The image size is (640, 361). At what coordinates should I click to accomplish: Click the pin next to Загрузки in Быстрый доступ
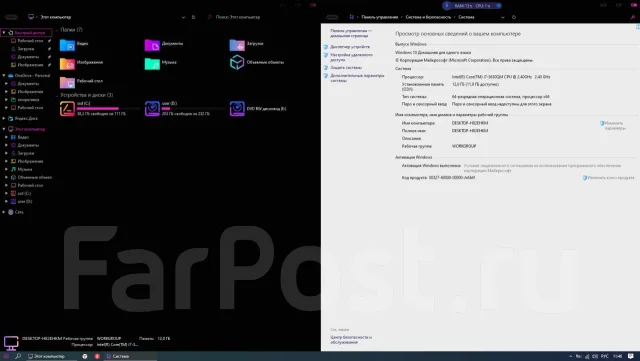pos(49,49)
